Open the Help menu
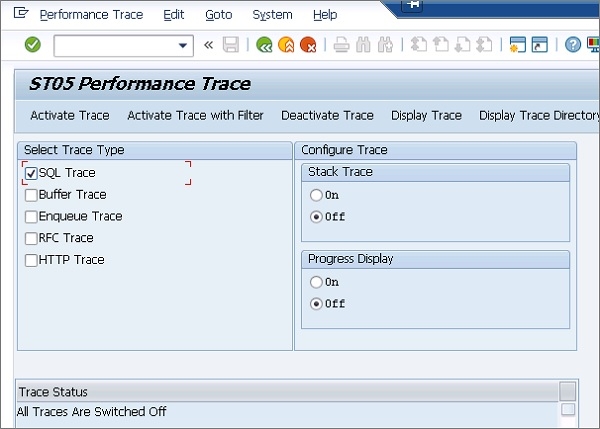The height and width of the screenshot is (429, 600). pyautogui.click(x=325, y=15)
